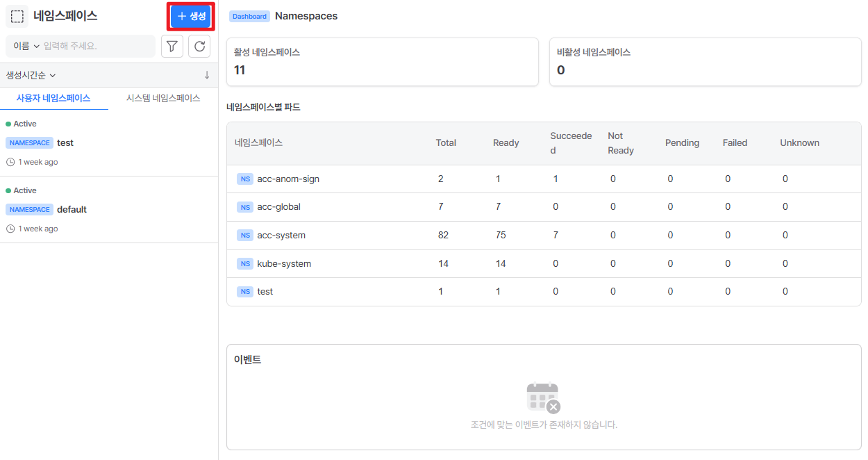
Task: Click the 비활성 네임스페이스 count 0
Action: (560, 70)
